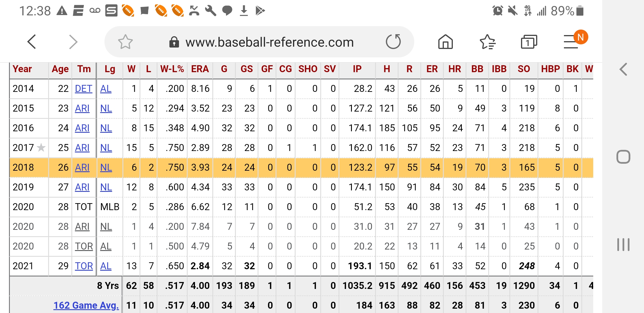
Task: Sort the table by ERA column header
Action: click(x=200, y=69)
